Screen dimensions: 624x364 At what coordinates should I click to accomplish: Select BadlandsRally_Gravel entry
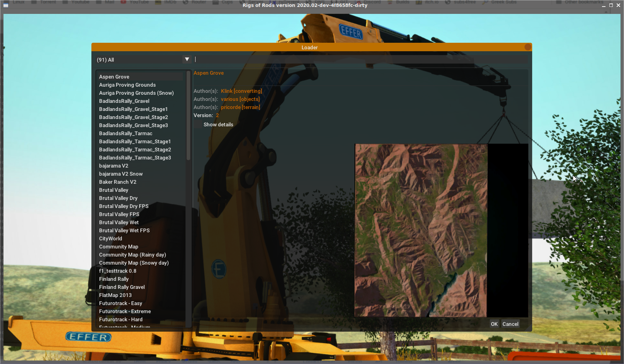141,101
